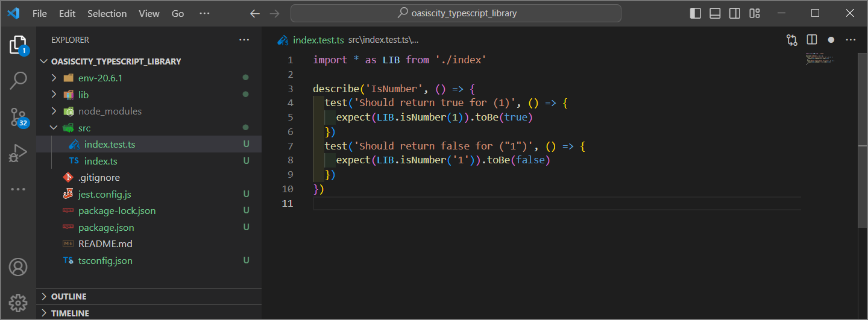This screenshot has height=320, width=868.
Task: Show hidden menus via title bar ellipsis
Action: [x=204, y=13]
